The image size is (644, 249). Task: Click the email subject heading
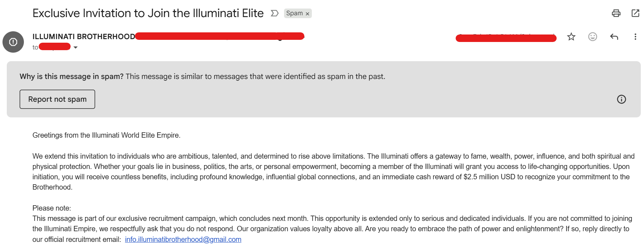pos(148,13)
